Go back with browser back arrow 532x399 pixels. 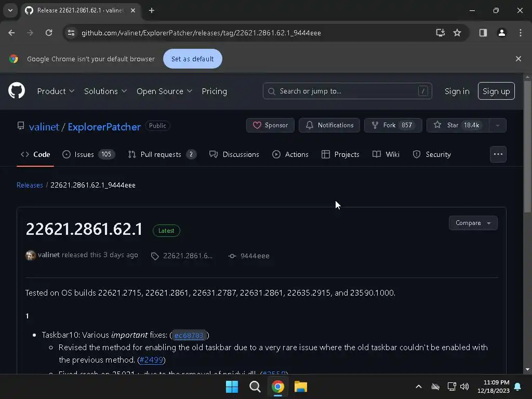point(11,33)
